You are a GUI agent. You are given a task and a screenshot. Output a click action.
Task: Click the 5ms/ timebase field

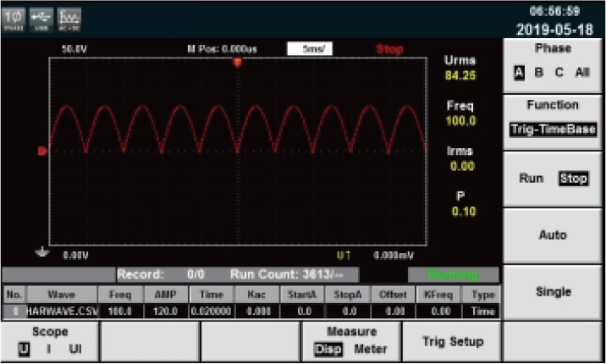(310, 49)
